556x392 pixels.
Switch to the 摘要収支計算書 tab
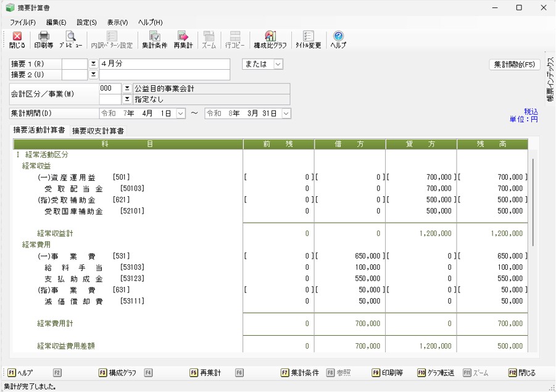click(x=98, y=131)
